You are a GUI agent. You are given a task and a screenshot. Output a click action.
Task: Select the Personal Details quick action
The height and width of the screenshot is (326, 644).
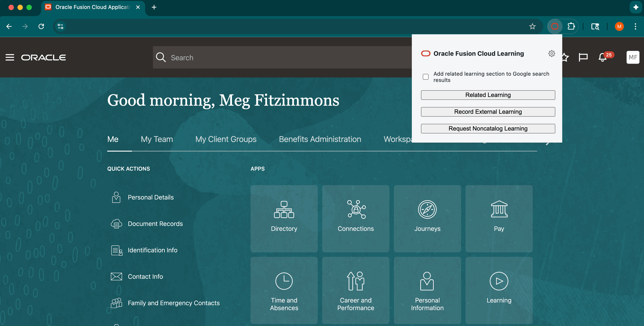(x=150, y=197)
